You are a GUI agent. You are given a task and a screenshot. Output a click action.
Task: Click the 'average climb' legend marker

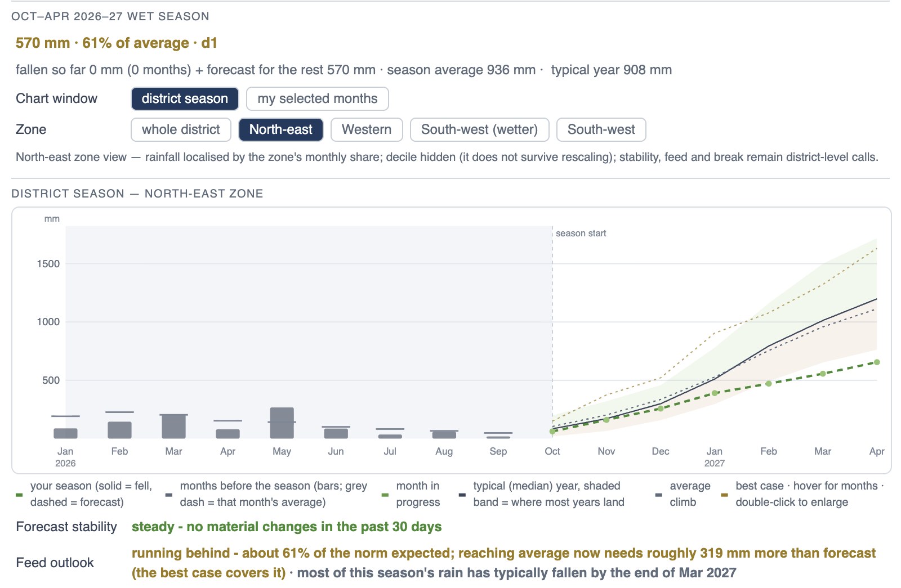click(x=659, y=495)
